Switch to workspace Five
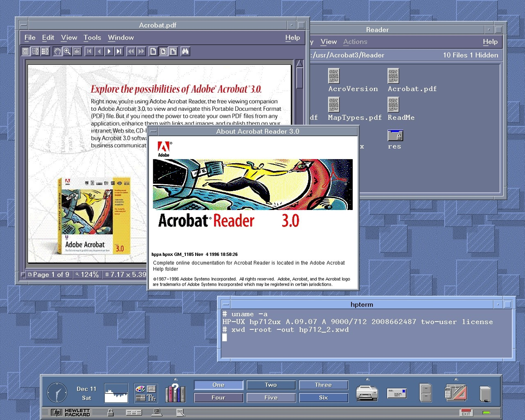 click(x=271, y=398)
